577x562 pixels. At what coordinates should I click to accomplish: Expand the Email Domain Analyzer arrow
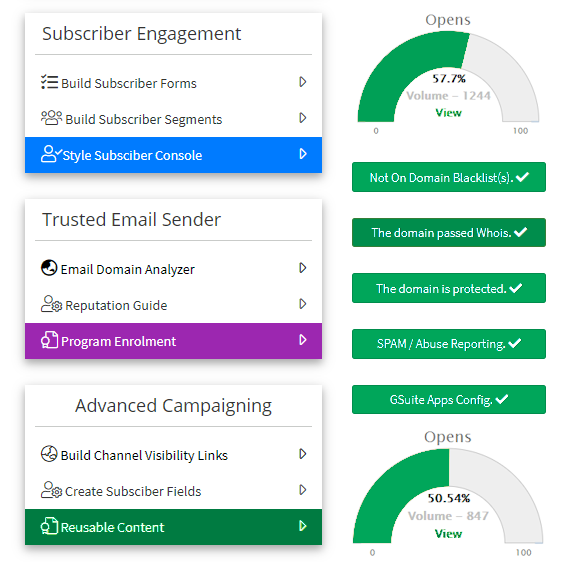click(x=302, y=268)
